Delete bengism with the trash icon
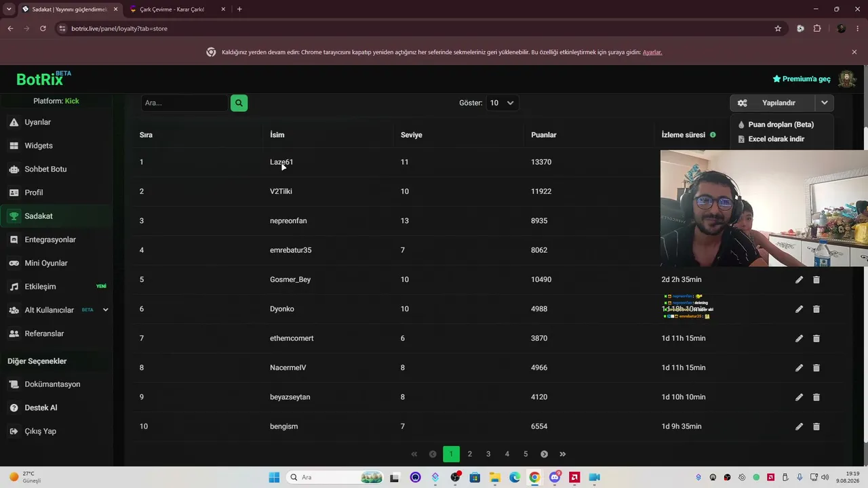The image size is (868, 488). pos(816,426)
